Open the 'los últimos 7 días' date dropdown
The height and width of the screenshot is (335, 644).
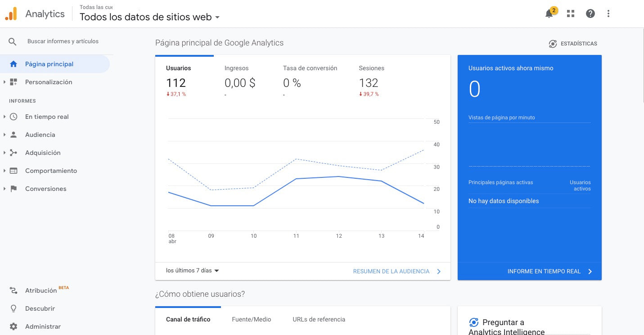(192, 271)
